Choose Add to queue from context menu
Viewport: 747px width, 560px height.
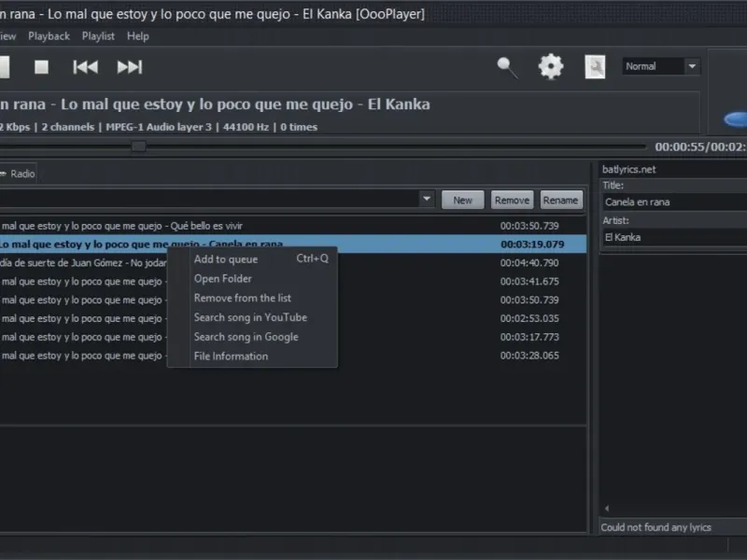point(252,259)
